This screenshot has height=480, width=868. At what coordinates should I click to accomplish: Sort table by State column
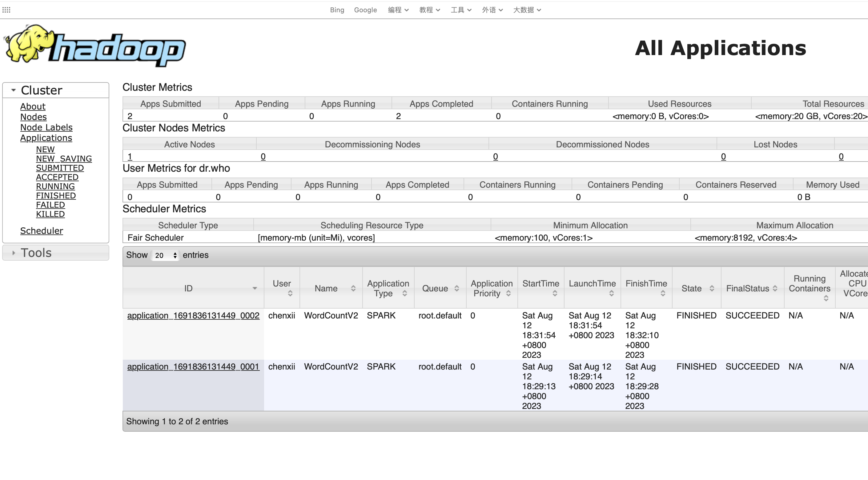(x=712, y=288)
